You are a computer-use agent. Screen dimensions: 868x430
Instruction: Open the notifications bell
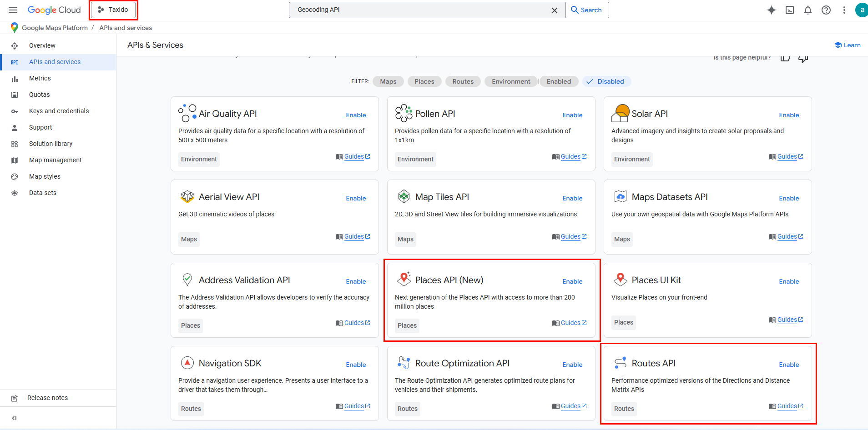(808, 10)
